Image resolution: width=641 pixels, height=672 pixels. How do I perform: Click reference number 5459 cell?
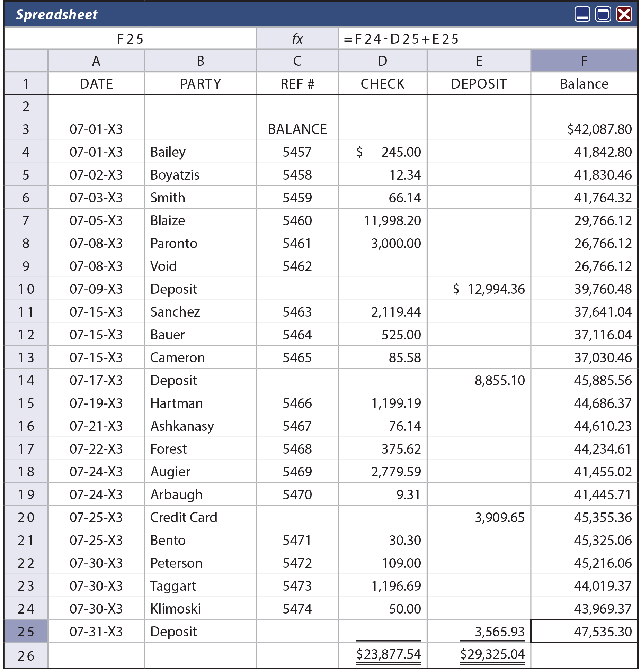click(297, 197)
